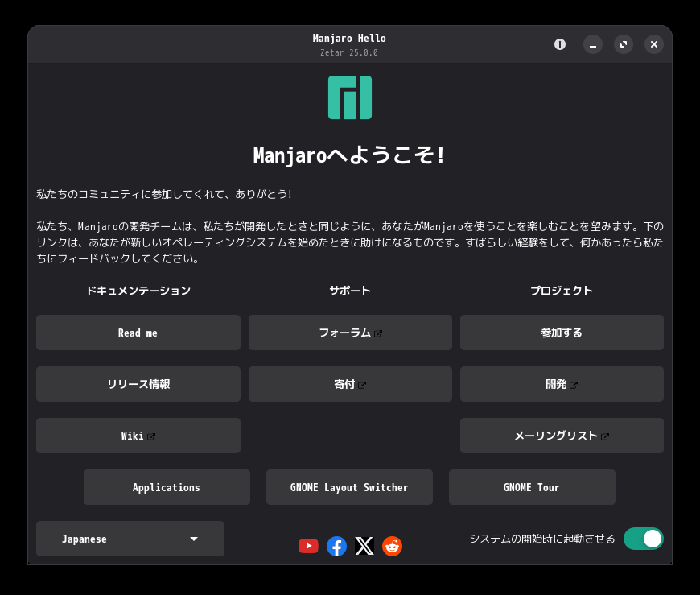Click the サポート heading
Image resolution: width=700 pixels, height=595 pixels.
350,291
